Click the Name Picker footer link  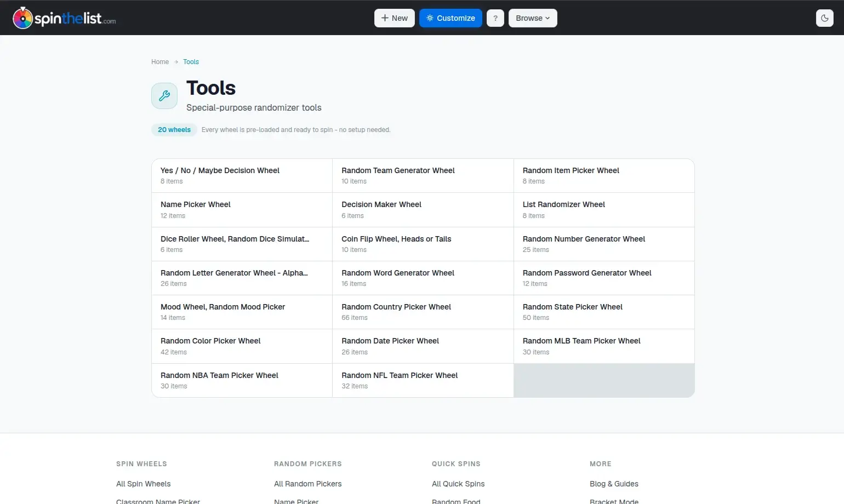pyautogui.click(x=296, y=501)
